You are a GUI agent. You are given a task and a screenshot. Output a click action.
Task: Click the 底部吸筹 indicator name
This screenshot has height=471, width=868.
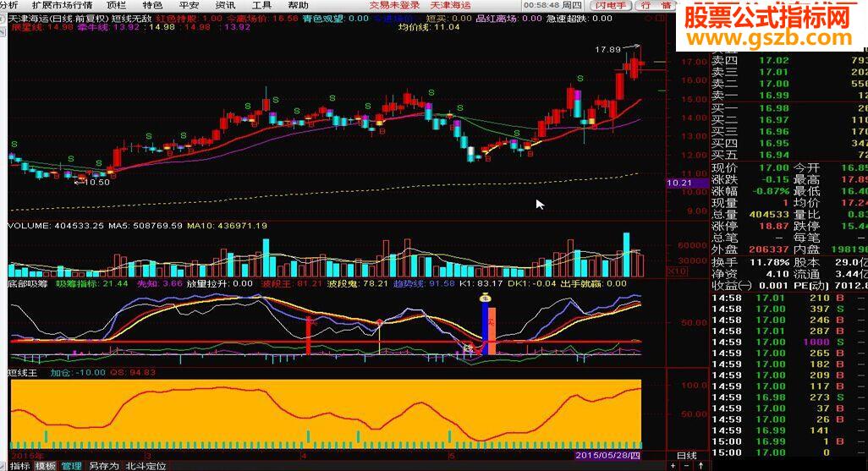pos(28,284)
